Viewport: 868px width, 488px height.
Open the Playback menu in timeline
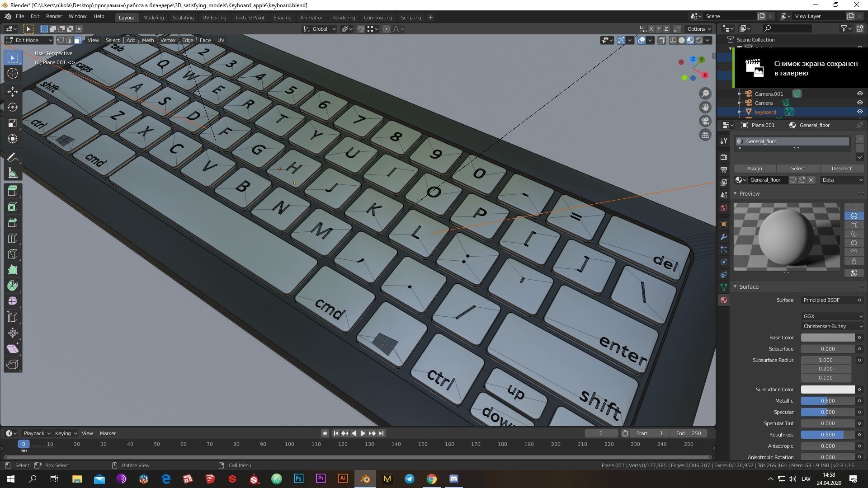coord(37,433)
